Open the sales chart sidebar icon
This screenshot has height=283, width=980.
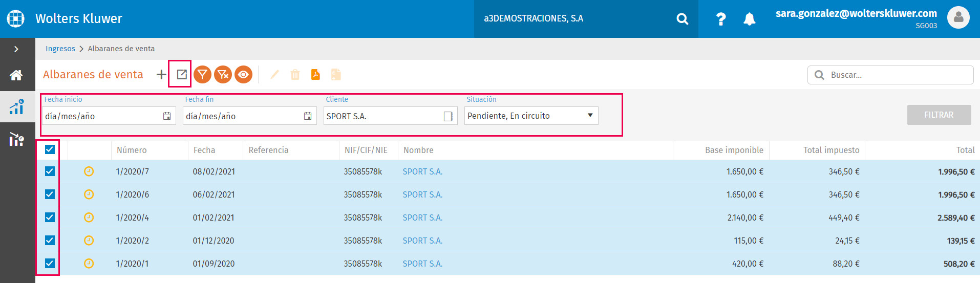point(16,106)
